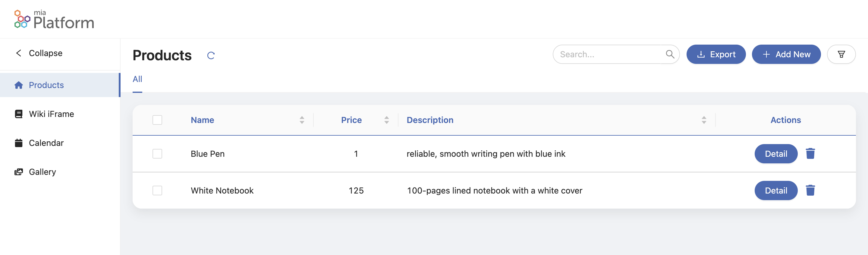Refresh the Products list

click(x=212, y=55)
